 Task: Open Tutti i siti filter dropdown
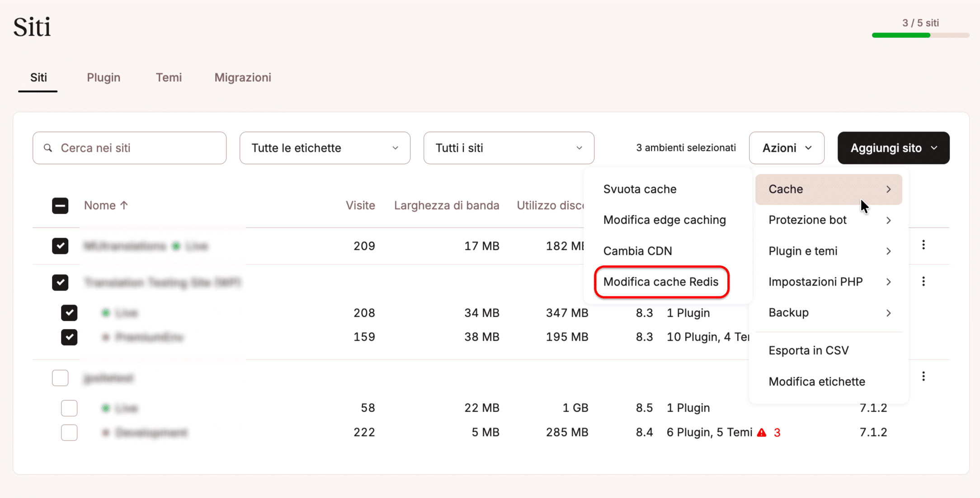509,148
